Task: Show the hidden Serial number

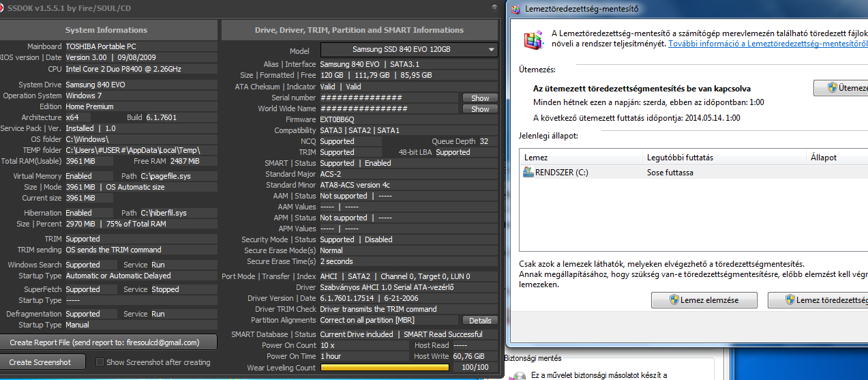Action: point(480,98)
